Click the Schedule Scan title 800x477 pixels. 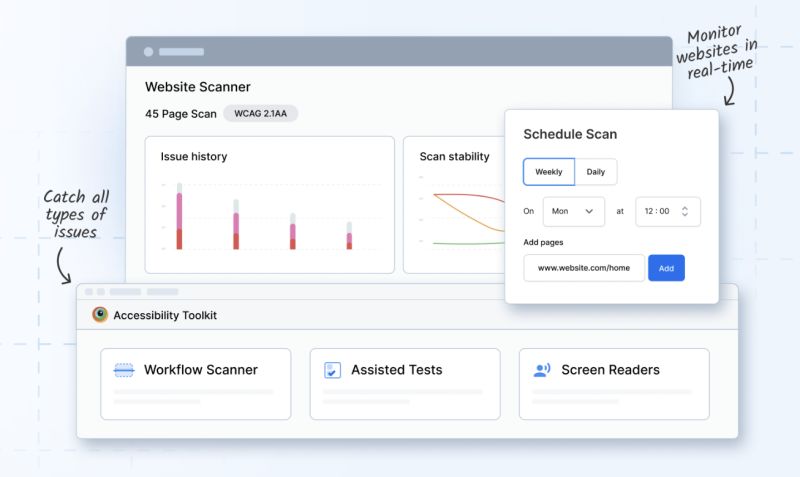pos(570,134)
